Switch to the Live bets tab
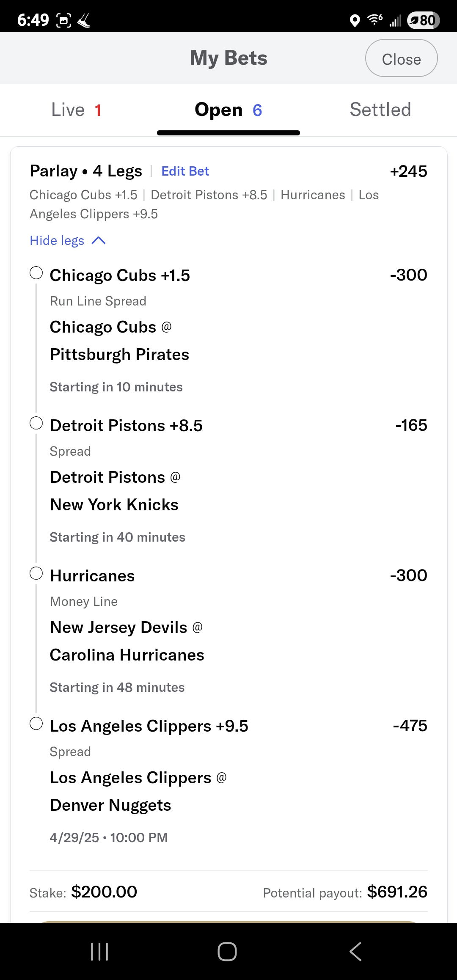 click(76, 110)
